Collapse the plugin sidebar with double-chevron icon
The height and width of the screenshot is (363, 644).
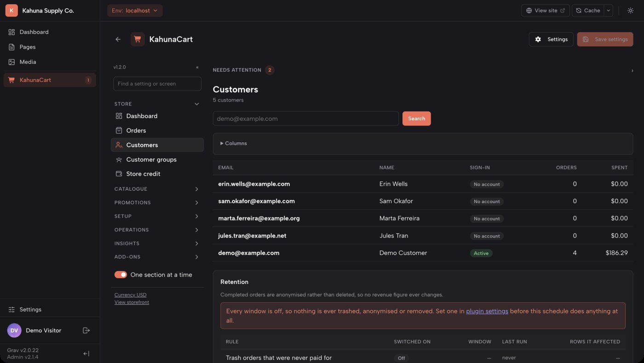[197, 67]
